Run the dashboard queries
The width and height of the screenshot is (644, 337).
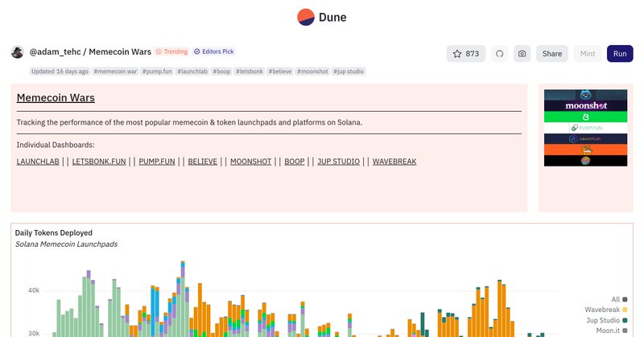[620, 54]
